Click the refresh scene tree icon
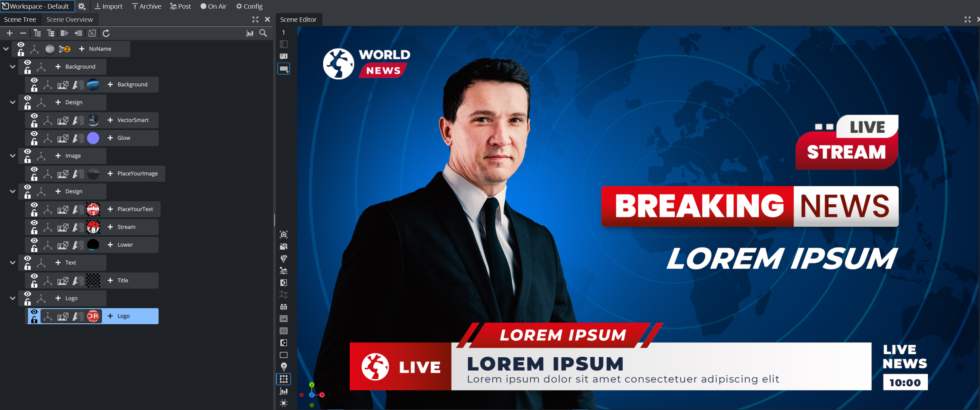Viewport: 980px width, 410px height. click(x=106, y=33)
